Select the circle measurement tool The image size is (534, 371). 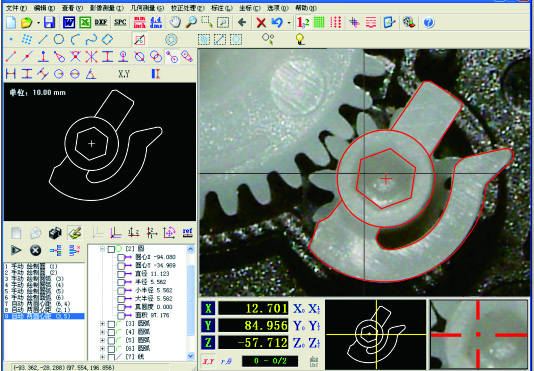pyautogui.click(x=59, y=40)
